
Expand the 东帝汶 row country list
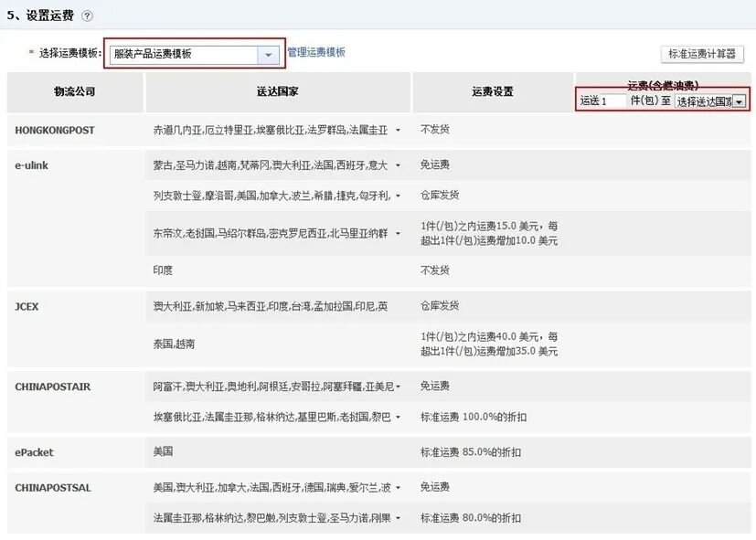[397, 231]
